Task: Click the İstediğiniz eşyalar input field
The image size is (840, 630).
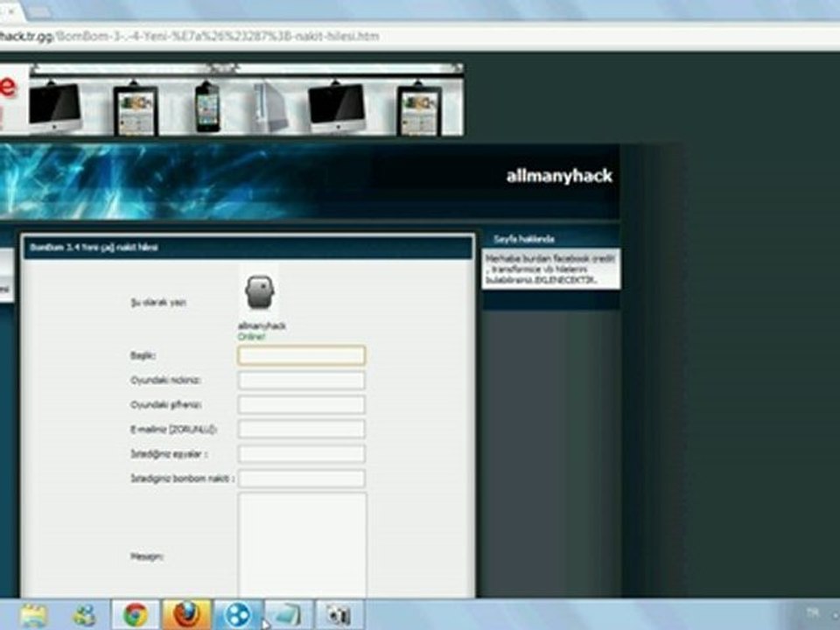Action: click(x=302, y=454)
